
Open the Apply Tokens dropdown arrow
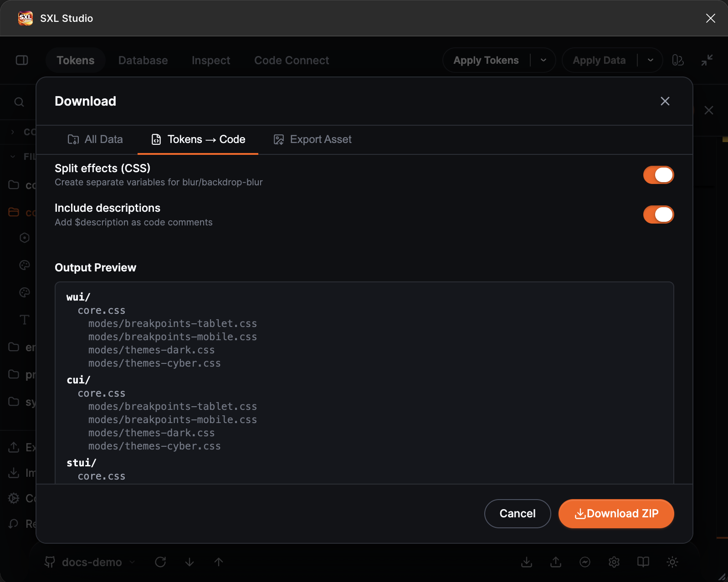[x=543, y=60]
